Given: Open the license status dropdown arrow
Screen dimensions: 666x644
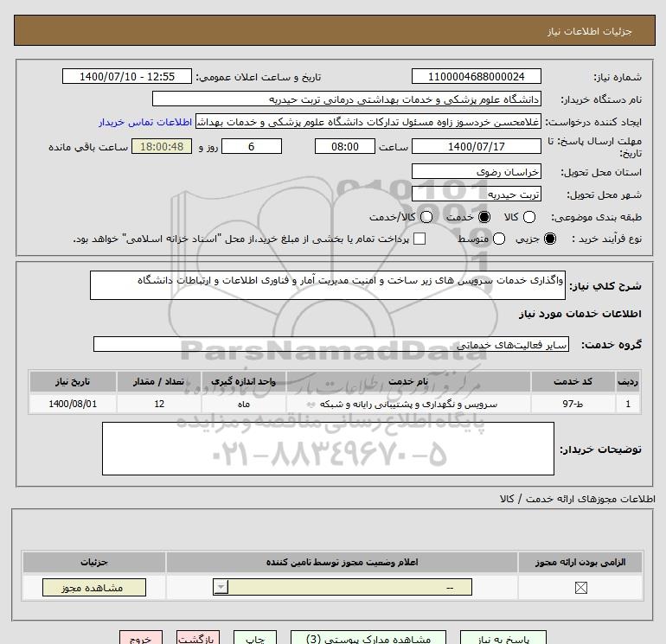Looking at the screenshot, I should 221,587.
